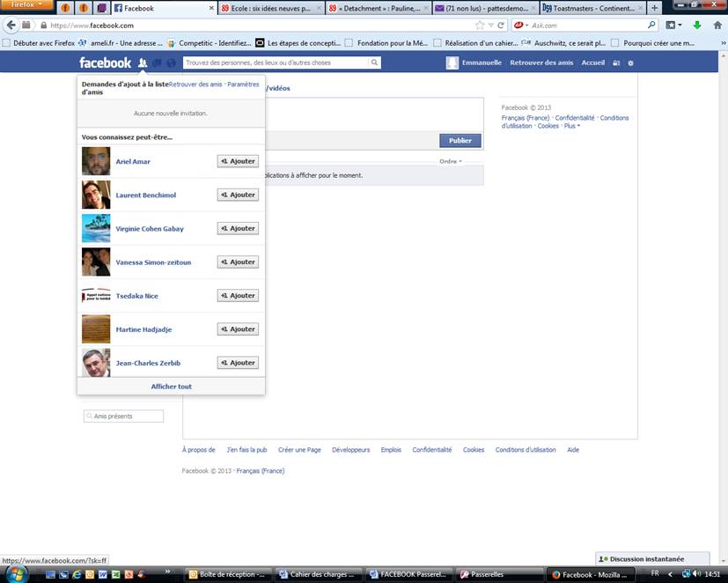Click the Firefox back arrow button
The width and height of the screenshot is (728, 583).
[11, 25]
